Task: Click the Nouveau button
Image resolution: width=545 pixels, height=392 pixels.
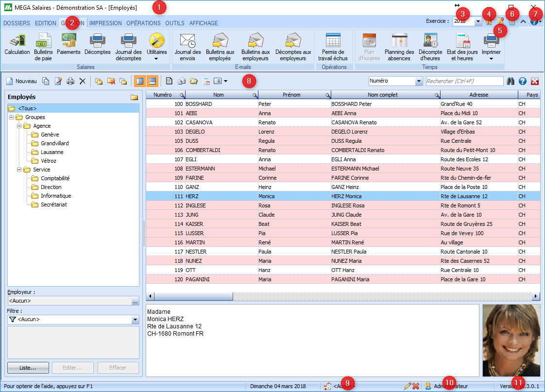Action: [21, 81]
